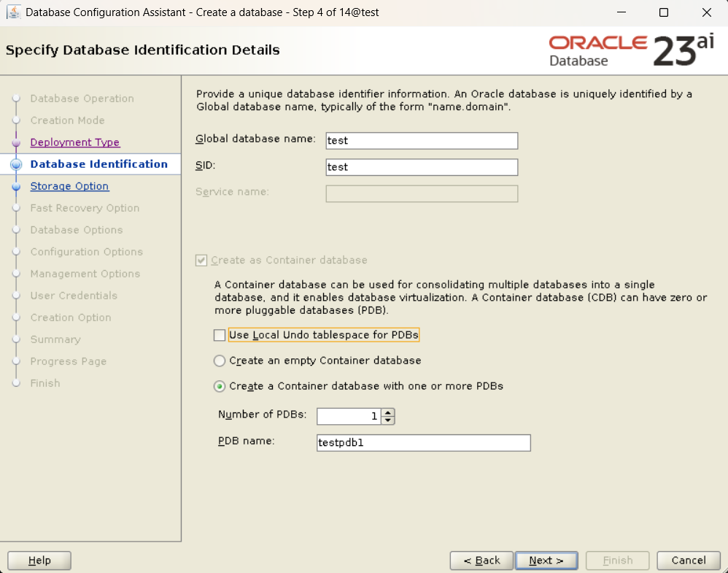Viewport: 728px width, 573px height.
Task: Focus the PDB name field
Action: point(423,443)
